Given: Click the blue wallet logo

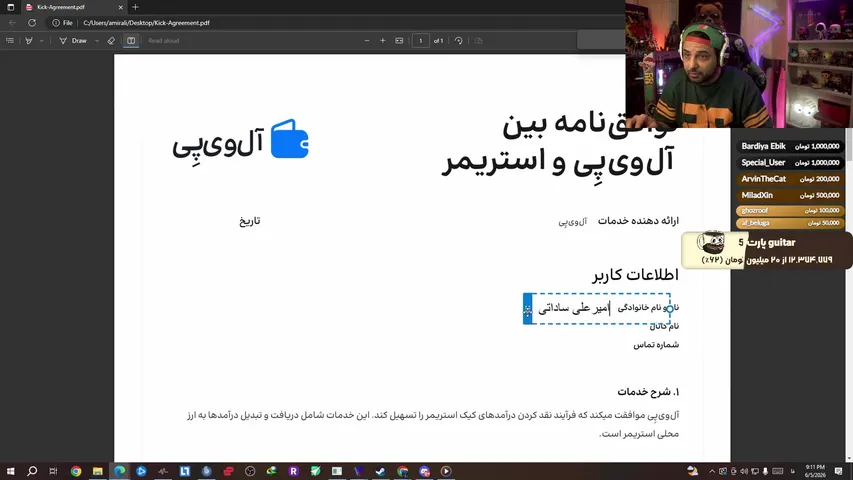Looking at the screenshot, I should 289,139.
